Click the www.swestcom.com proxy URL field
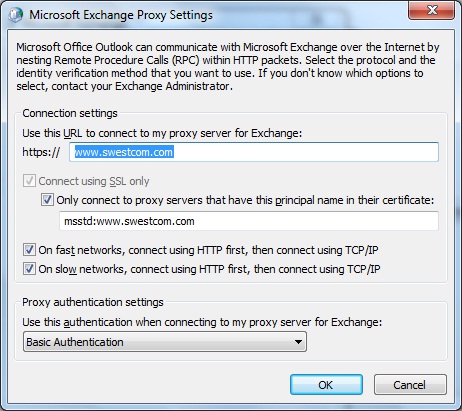Viewport: 462px width, 411px height. click(254, 152)
